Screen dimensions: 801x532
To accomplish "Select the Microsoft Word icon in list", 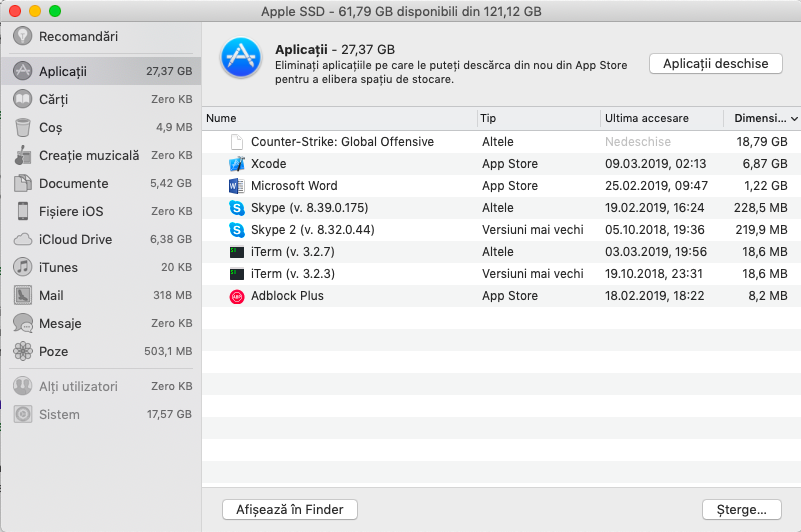I will coord(236,186).
